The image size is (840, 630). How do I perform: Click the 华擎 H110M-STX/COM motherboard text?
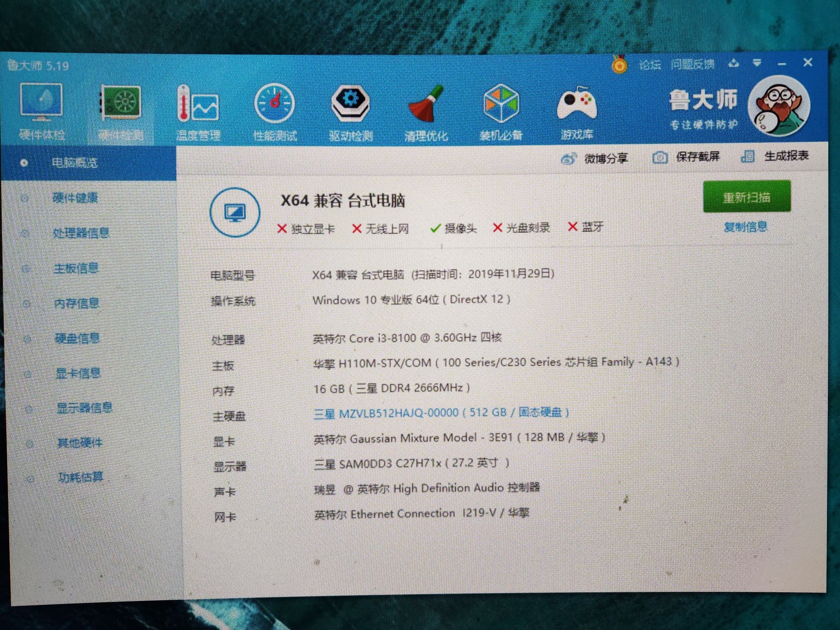tap(496, 362)
